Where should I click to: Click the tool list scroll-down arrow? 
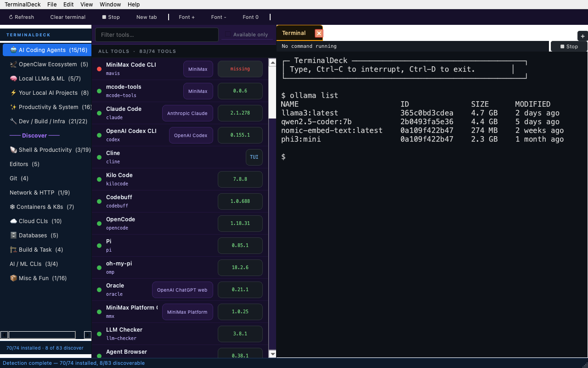(x=272, y=354)
